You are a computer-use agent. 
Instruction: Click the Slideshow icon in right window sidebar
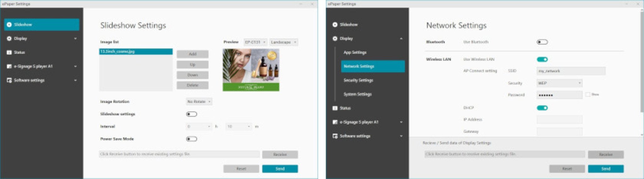tap(335, 25)
